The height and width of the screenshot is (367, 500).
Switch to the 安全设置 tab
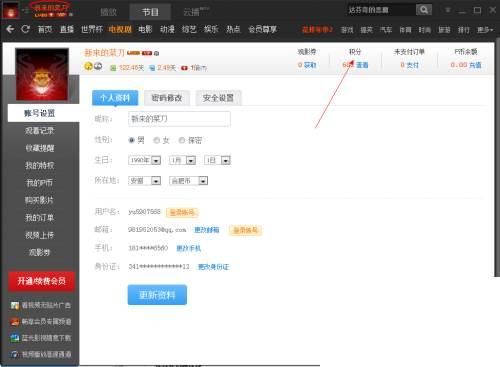pos(218,98)
